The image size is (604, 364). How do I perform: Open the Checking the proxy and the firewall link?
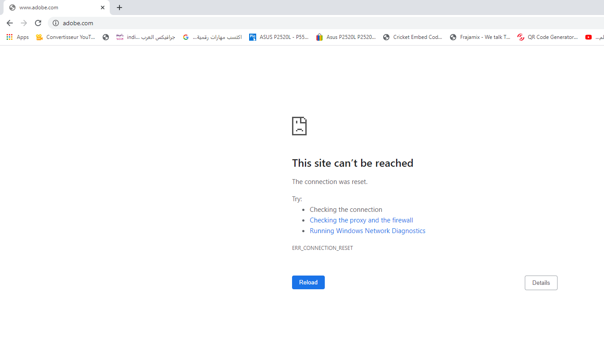[x=361, y=220]
